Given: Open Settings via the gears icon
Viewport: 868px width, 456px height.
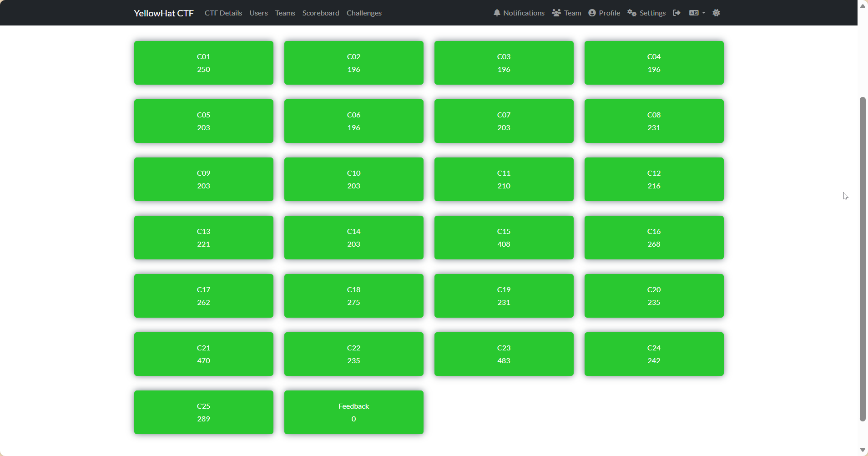Looking at the screenshot, I should click(631, 13).
